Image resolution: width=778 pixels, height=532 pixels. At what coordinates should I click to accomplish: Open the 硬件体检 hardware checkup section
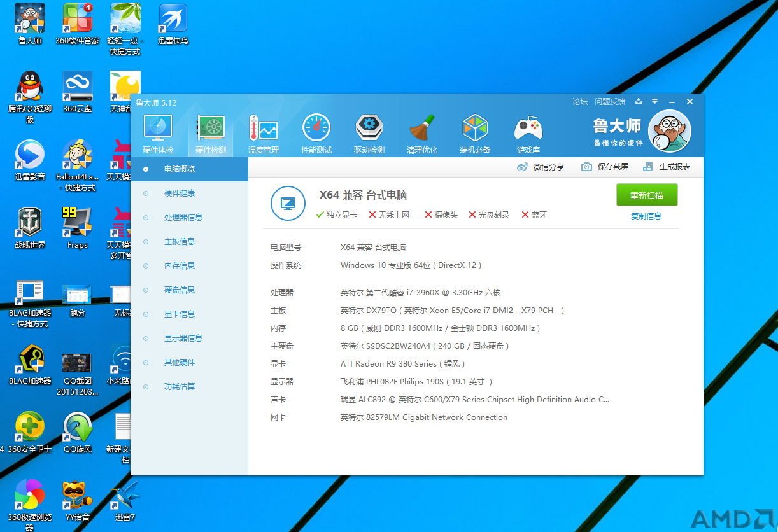(158, 134)
